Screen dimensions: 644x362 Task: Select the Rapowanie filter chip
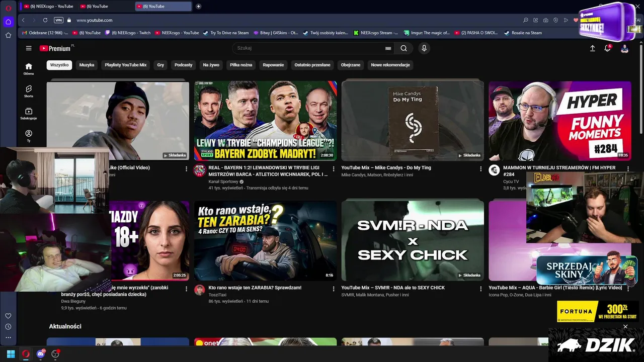point(273,65)
